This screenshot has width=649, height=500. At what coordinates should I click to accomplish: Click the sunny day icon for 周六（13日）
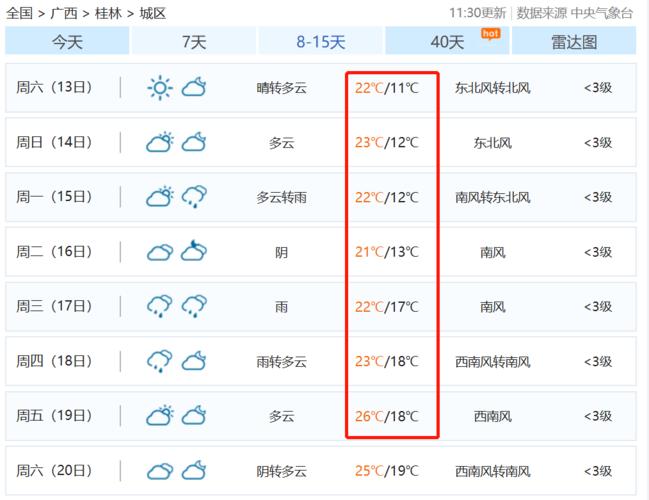tap(160, 88)
